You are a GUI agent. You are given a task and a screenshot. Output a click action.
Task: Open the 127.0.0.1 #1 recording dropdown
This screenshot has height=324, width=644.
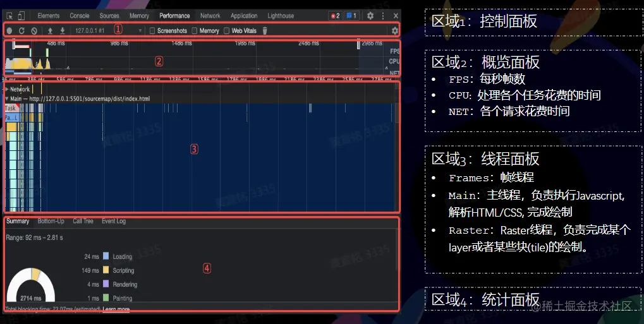pos(109,31)
